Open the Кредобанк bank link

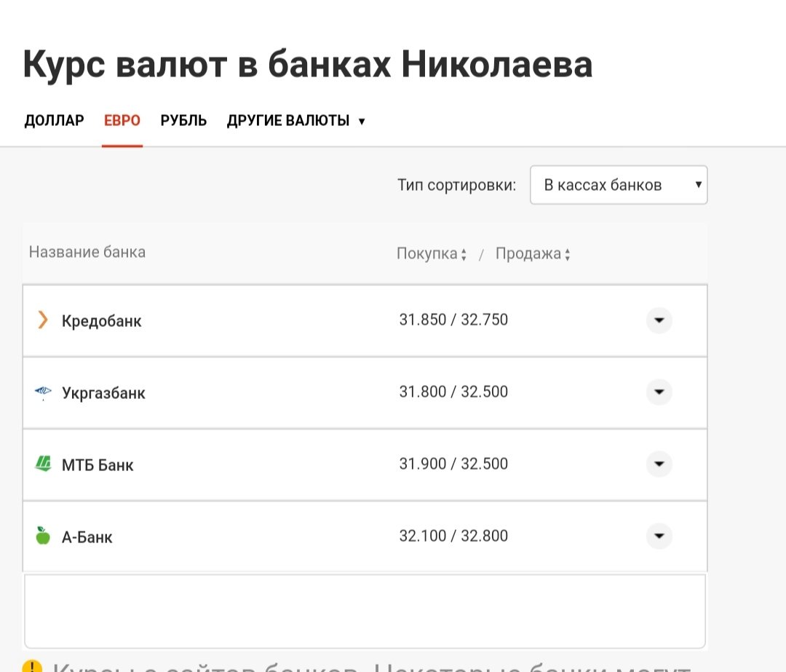101,321
